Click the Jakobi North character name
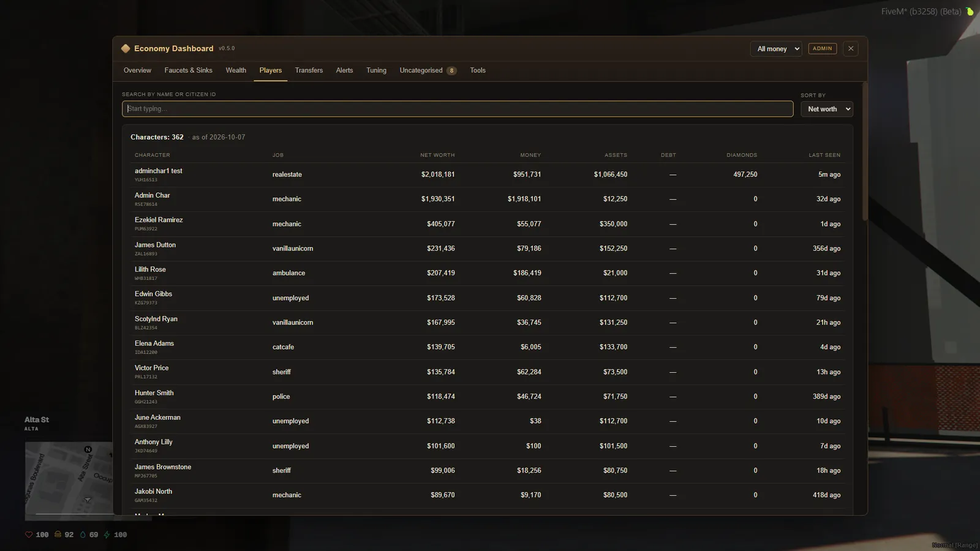Screen dimensions: 980x551 (x=153, y=492)
